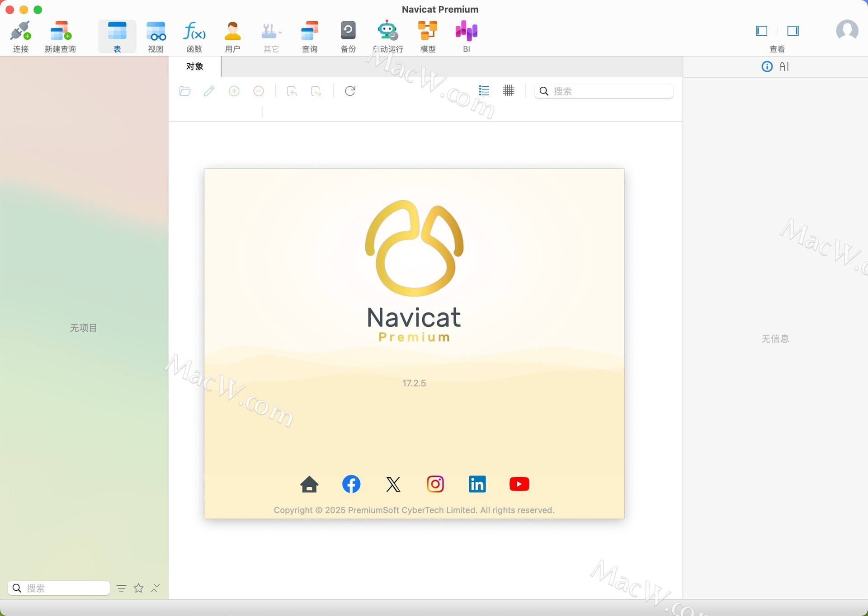Switch to list view mode
The height and width of the screenshot is (616, 868).
tap(484, 91)
